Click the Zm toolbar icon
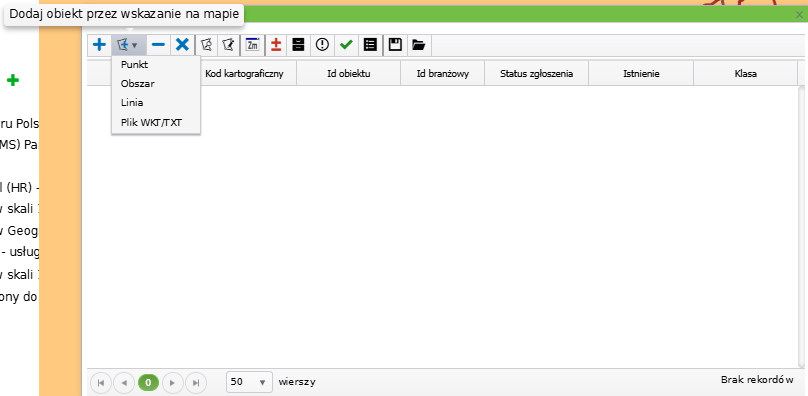Viewport: 808px width, 396px height. tap(252, 45)
